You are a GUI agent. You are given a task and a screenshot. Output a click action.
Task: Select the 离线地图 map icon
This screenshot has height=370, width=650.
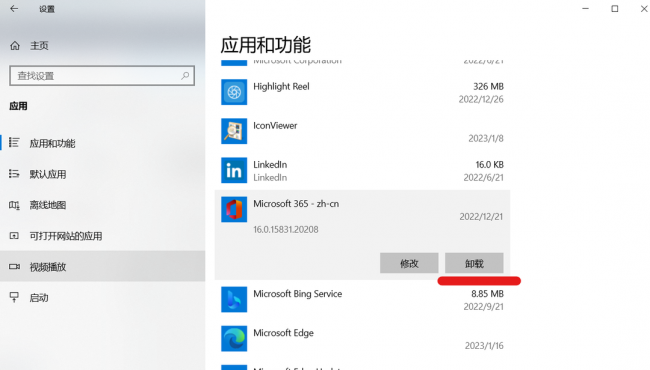click(x=14, y=205)
